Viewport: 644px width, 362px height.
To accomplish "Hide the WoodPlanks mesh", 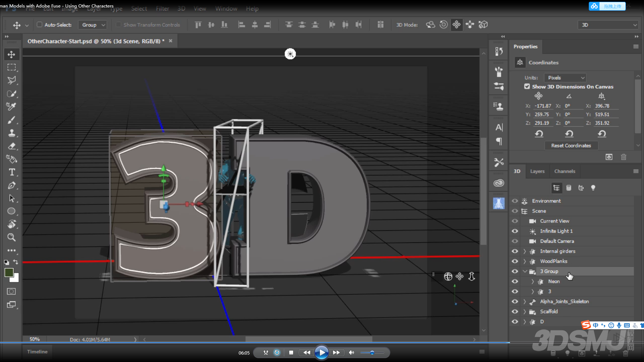I will click(515, 261).
